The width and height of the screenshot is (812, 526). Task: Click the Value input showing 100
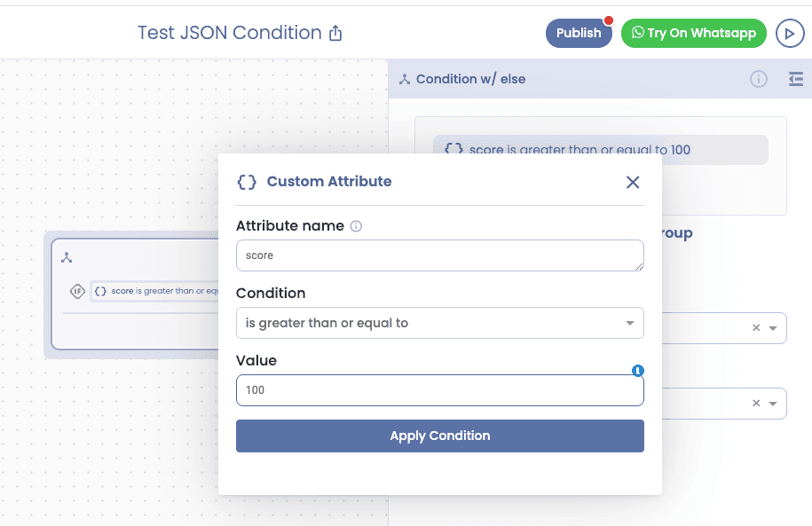click(440, 390)
